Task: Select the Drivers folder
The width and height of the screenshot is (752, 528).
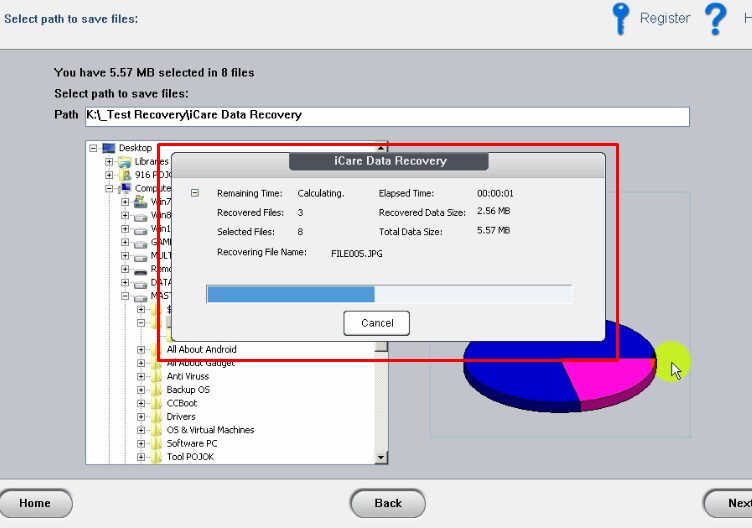Action: tap(181, 417)
